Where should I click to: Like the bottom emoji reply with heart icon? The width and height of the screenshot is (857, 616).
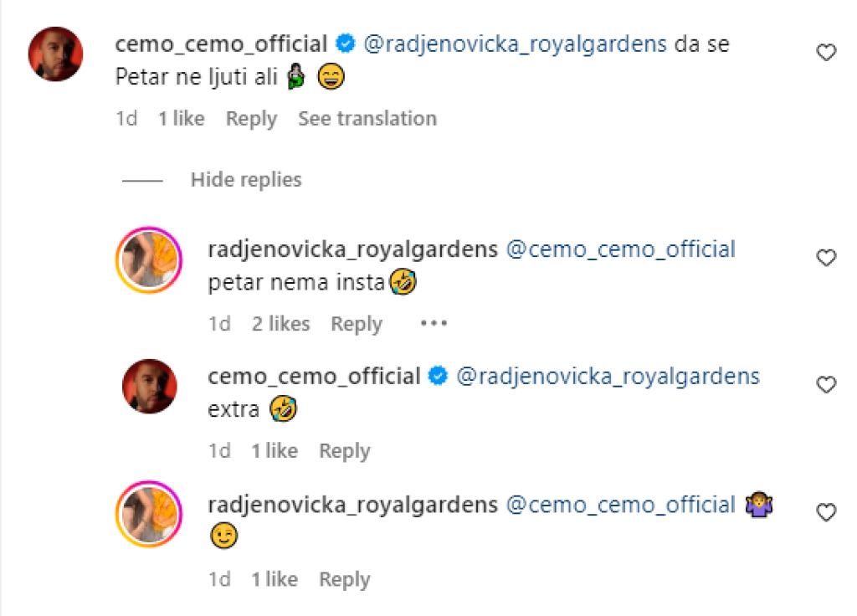click(x=827, y=513)
